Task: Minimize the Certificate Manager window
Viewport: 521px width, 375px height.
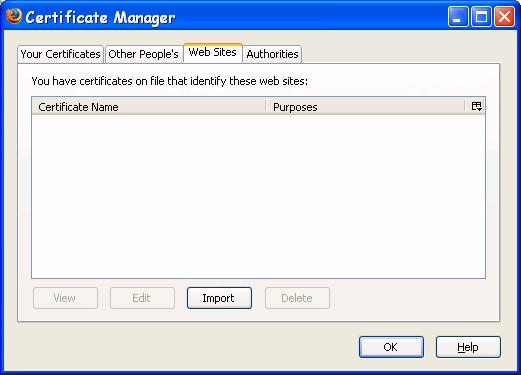Action: [458, 17]
